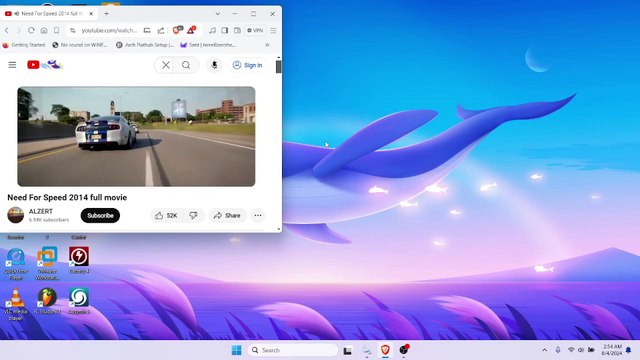Select the VLC media player desktop shortcut
640x360 pixels.
tap(16, 304)
